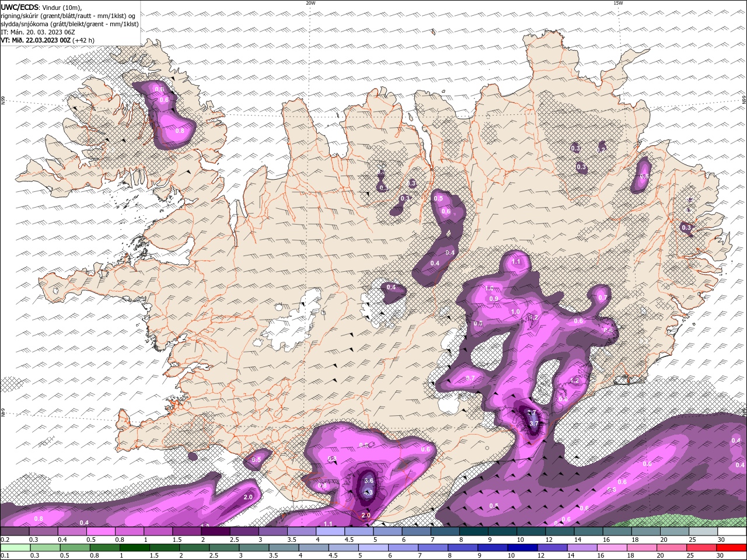Click the "30" label under the bright red swatch
This screenshot has height=560, width=747.
720,556
